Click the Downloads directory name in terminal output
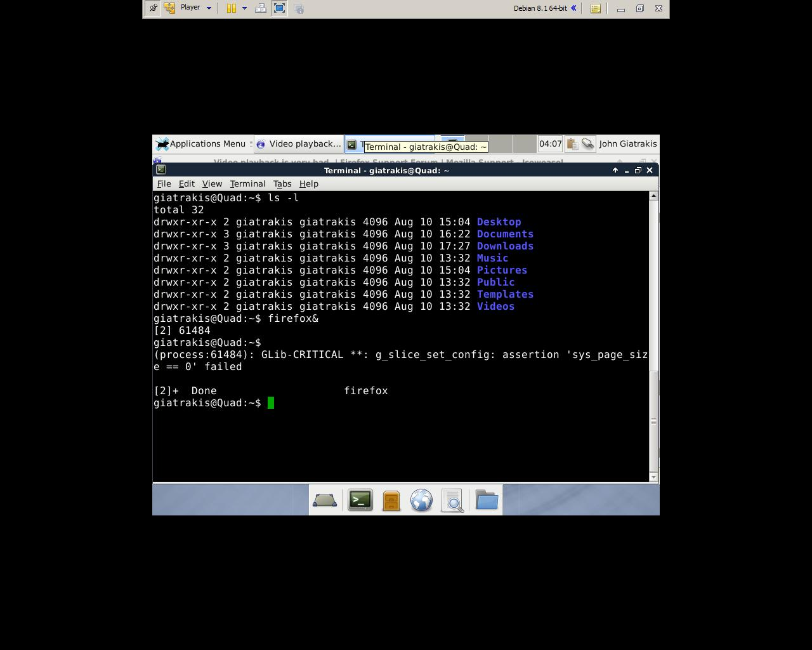Image resolution: width=812 pixels, height=650 pixels. pos(505,246)
